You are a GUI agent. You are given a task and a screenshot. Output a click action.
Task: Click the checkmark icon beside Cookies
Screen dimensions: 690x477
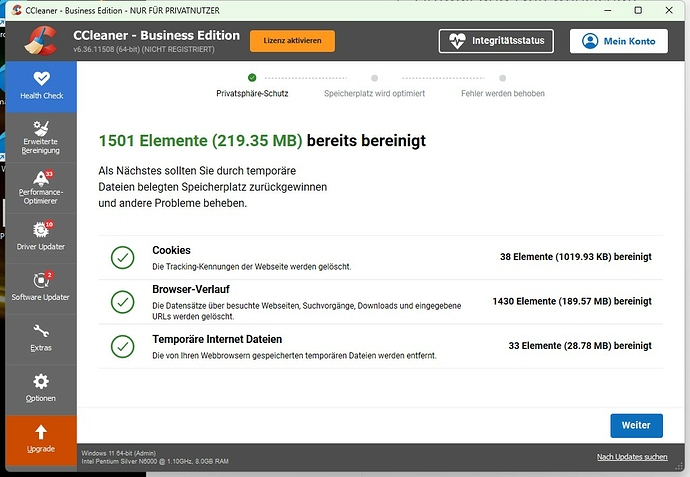(123, 257)
